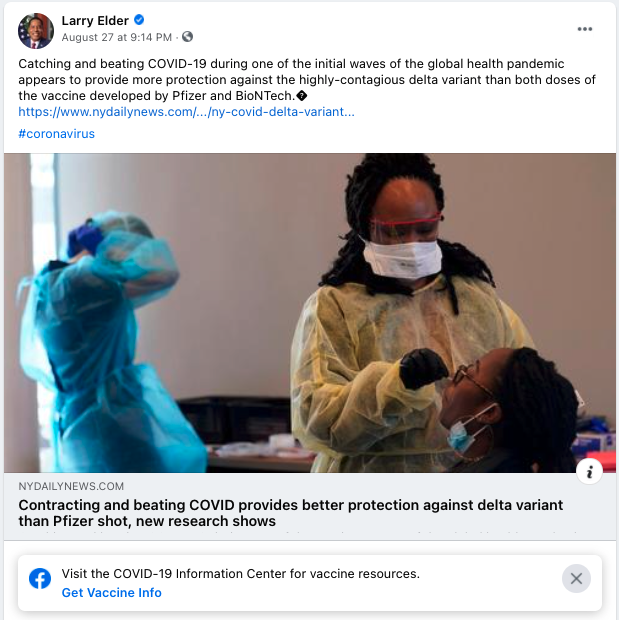
Task: Click the blue-gowned worker in article photo
Action: [x=107, y=342]
